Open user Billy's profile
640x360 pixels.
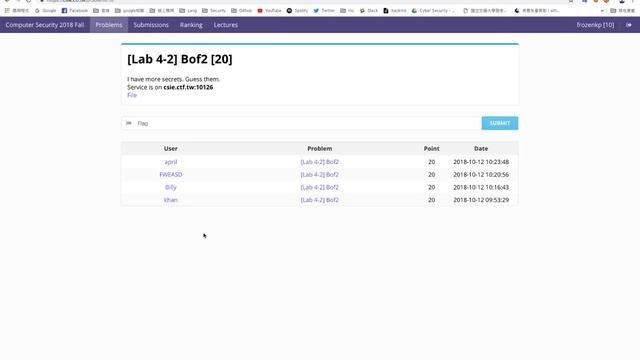[171, 187]
